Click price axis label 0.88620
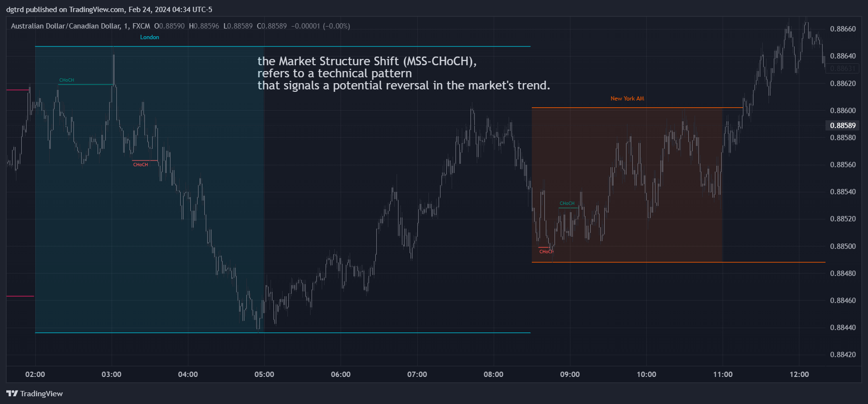Screen dimensions: 868x404 pos(843,84)
